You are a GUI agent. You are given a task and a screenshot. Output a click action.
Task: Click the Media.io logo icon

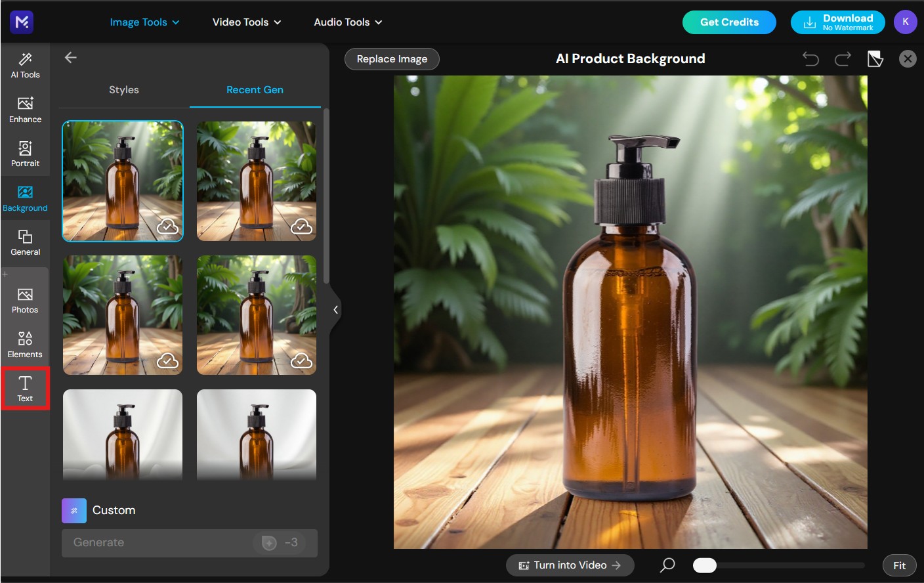tap(22, 22)
